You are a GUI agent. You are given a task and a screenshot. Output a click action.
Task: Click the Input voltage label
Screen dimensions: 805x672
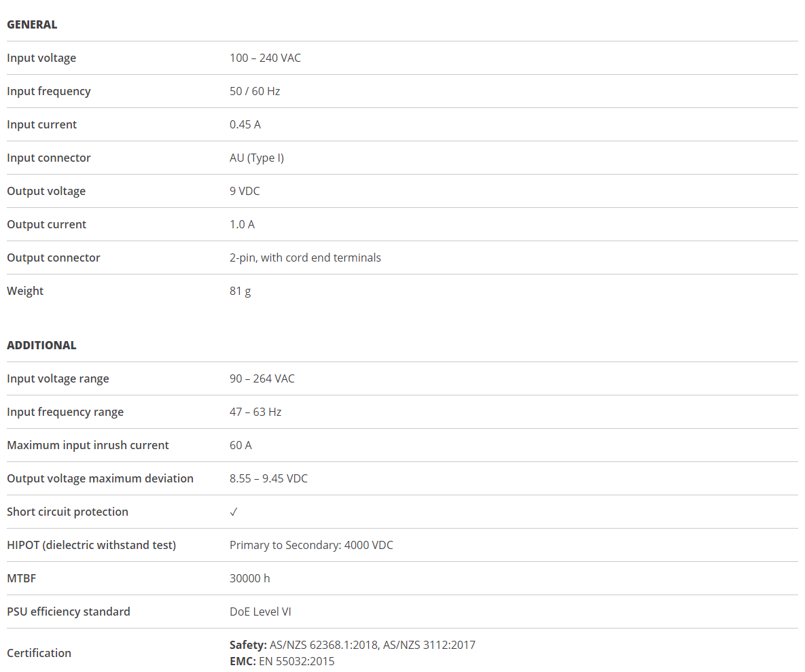click(41, 58)
